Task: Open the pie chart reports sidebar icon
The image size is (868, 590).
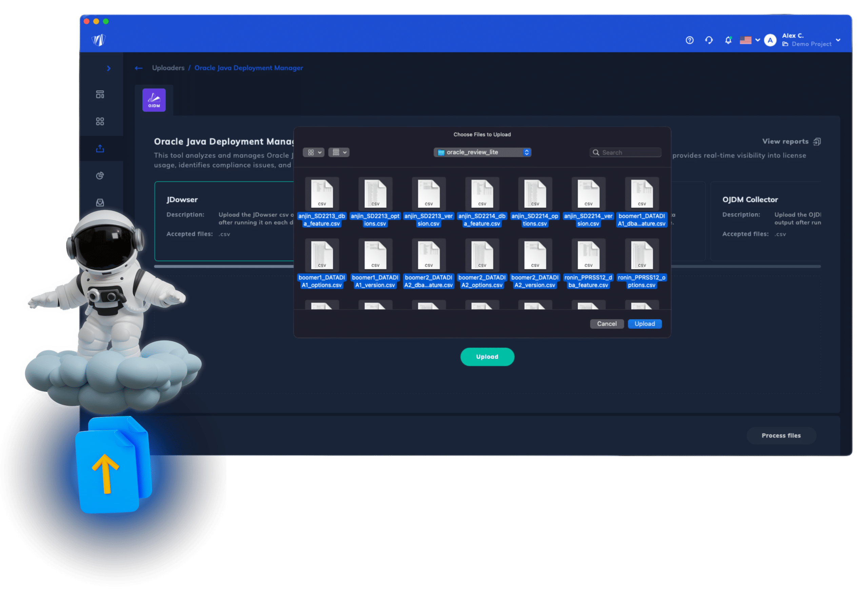Action: (100, 176)
